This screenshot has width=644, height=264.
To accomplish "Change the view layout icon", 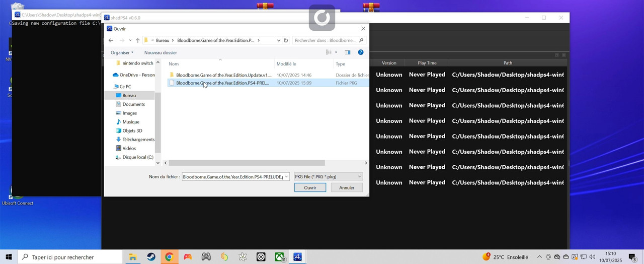I will click(329, 52).
